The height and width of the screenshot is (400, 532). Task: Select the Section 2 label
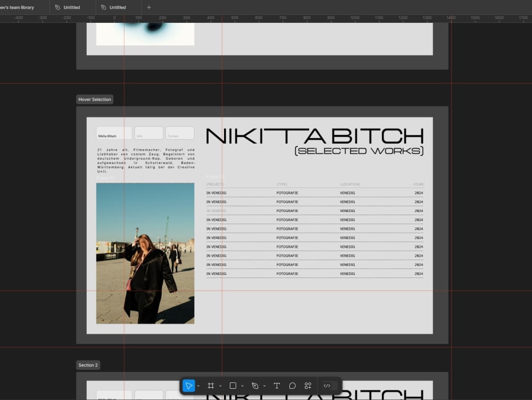tap(88, 365)
